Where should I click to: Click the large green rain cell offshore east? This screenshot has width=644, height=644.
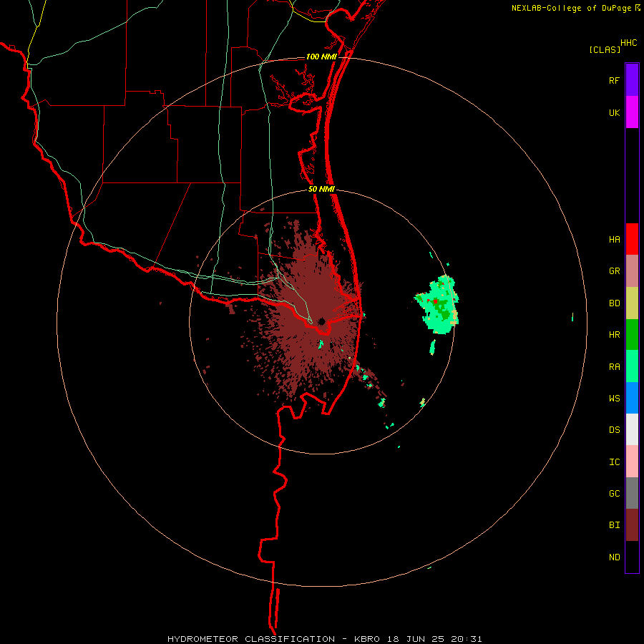click(x=438, y=305)
